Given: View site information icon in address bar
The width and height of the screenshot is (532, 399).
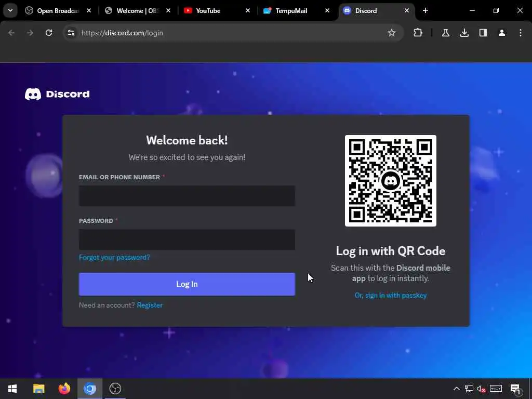Looking at the screenshot, I should click(x=71, y=33).
